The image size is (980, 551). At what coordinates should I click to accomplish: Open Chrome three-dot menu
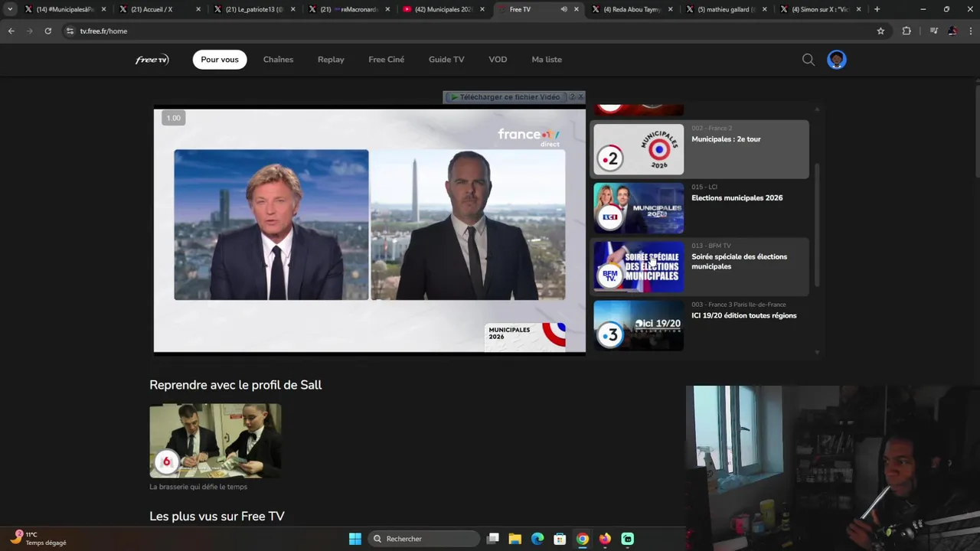click(x=970, y=31)
